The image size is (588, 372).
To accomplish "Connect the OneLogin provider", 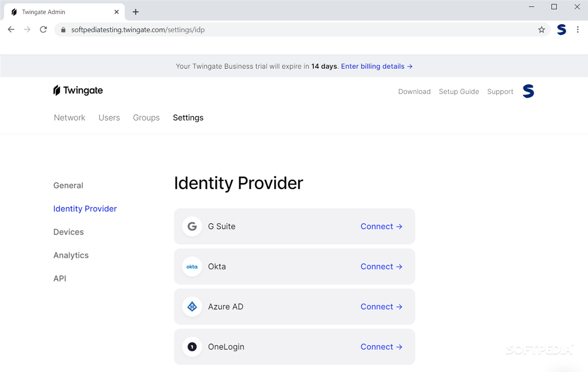I will (381, 347).
